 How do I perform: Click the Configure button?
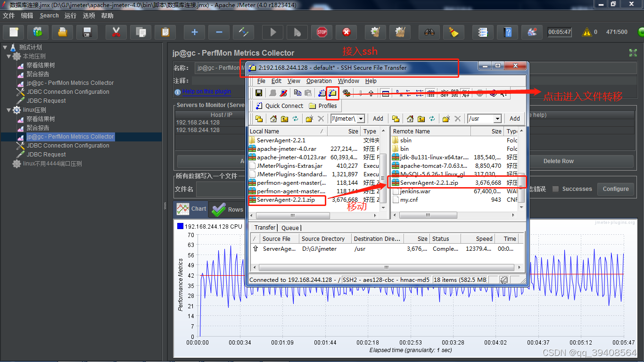tap(616, 189)
